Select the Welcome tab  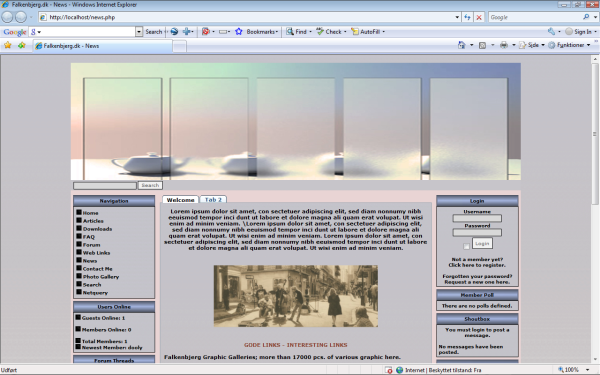pos(180,200)
